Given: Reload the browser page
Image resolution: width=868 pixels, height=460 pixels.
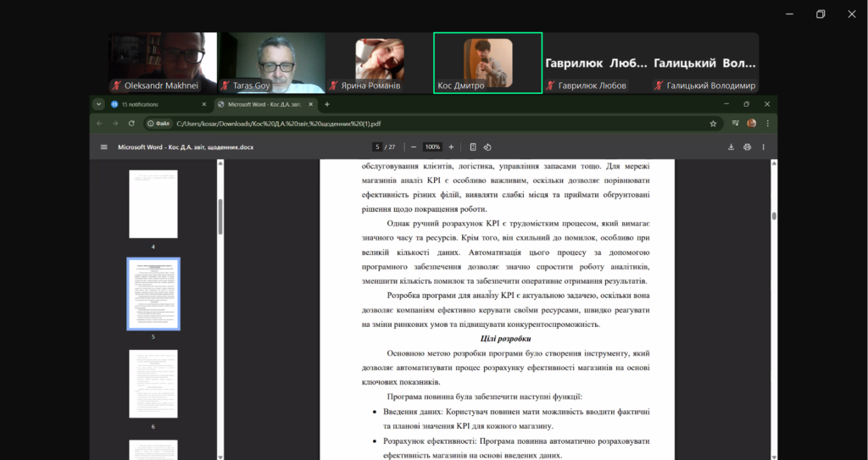Looking at the screenshot, I should pyautogui.click(x=131, y=124).
